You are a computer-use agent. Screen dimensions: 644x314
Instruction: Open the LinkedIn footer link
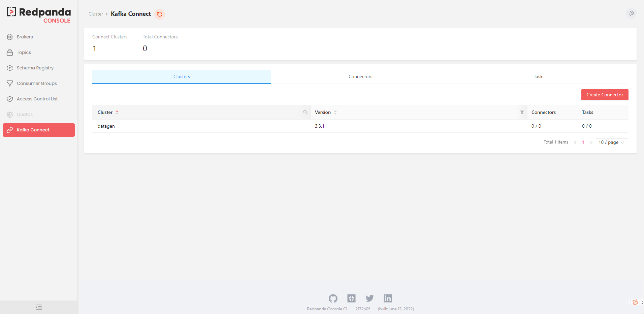click(x=388, y=298)
